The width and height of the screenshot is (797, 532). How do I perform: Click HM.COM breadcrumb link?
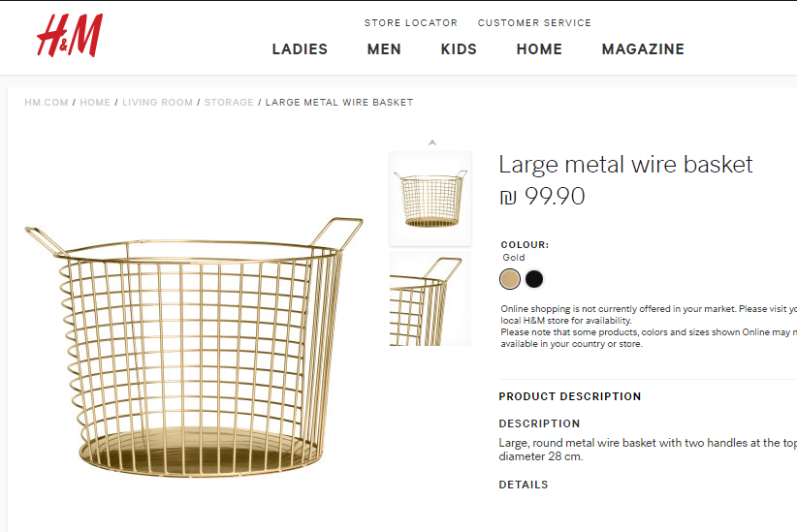[47, 103]
